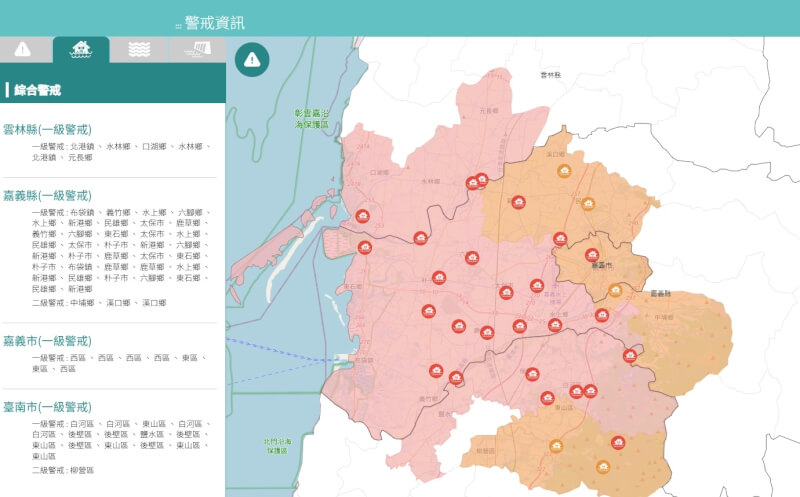Select orange flood marker just below 嘉義市
Screen dimensions: 800x497
tap(615, 290)
